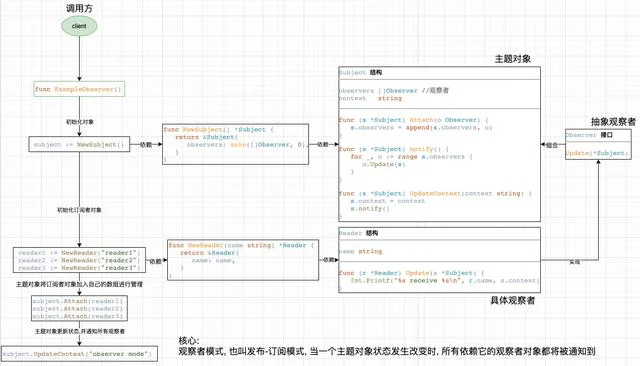The height and width of the screenshot is (366, 640).
Task: Click the 具体观察者 label
Action: point(513,301)
